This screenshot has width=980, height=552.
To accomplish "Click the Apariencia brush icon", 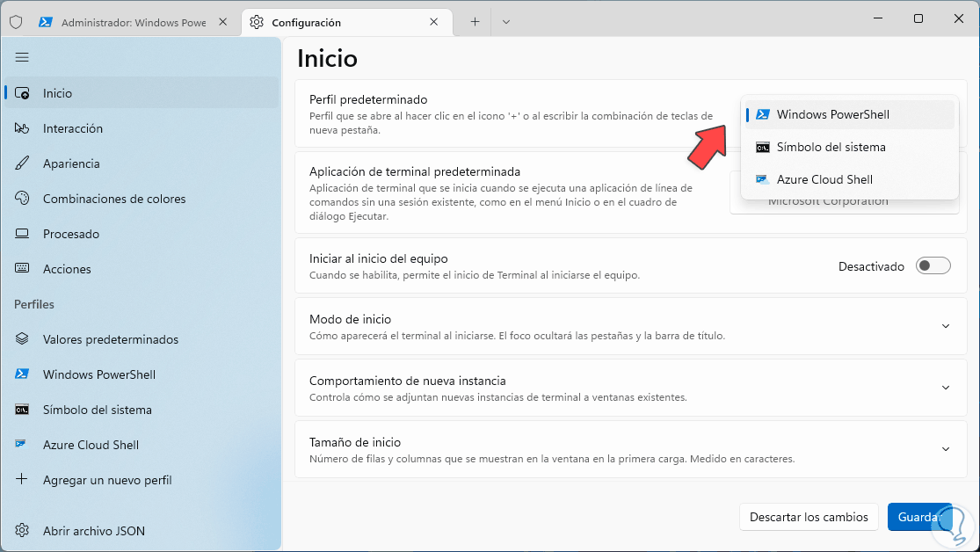I will point(22,163).
